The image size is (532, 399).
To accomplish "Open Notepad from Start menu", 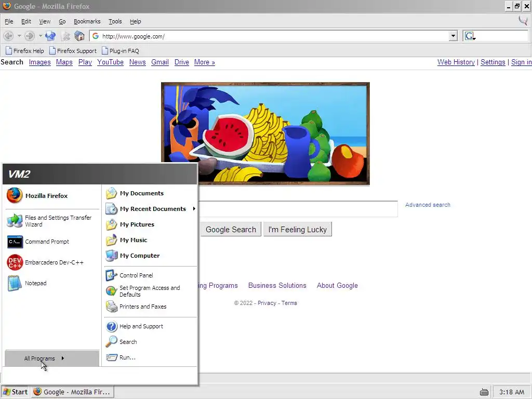I will pyautogui.click(x=52, y=283).
